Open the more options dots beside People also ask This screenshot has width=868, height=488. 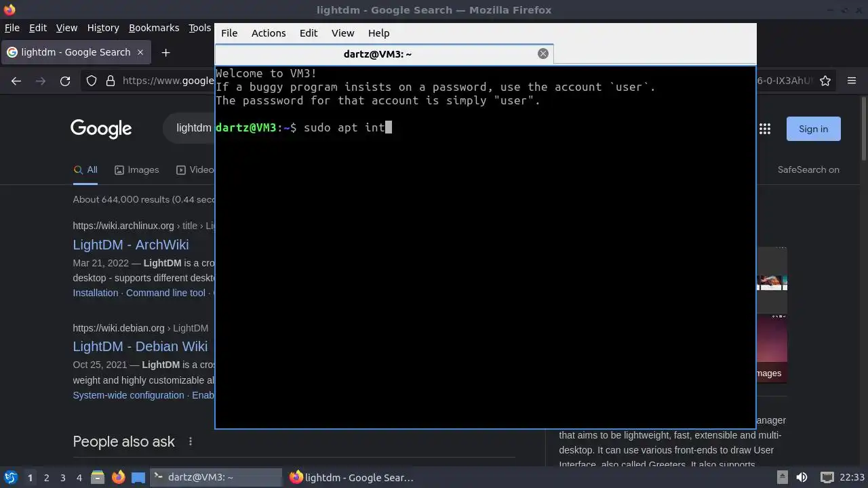(x=191, y=441)
